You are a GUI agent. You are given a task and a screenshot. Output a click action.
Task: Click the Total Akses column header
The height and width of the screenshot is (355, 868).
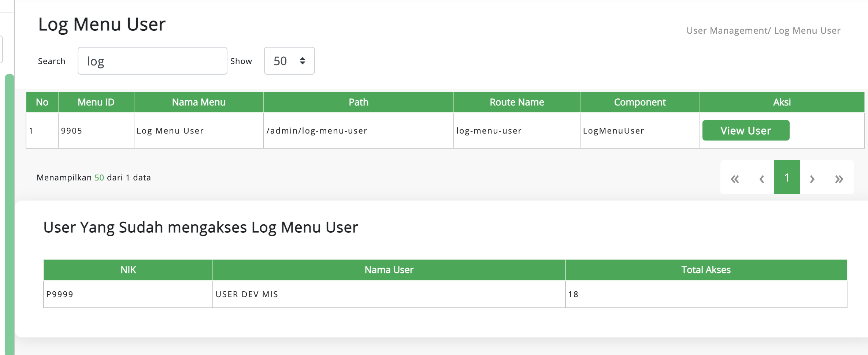pyautogui.click(x=706, y=270)
